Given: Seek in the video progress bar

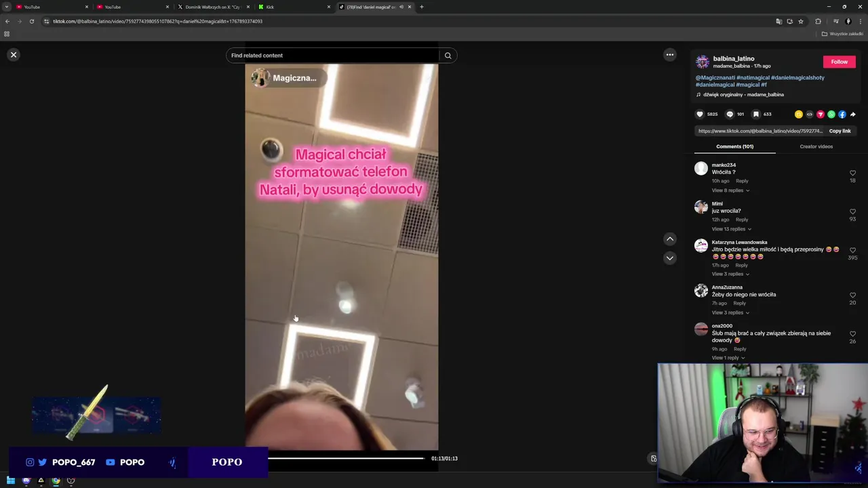Looking at the screenshot, I should [x=346, y=459].
